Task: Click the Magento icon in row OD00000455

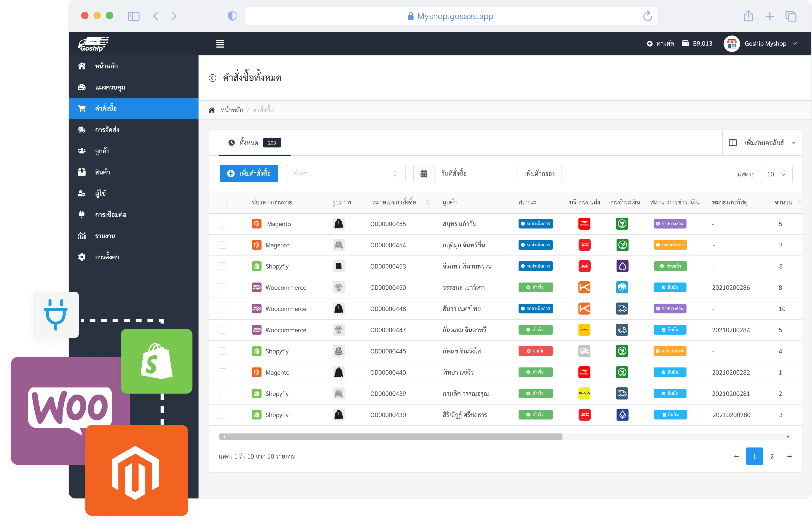Action: tap(257, 224)
